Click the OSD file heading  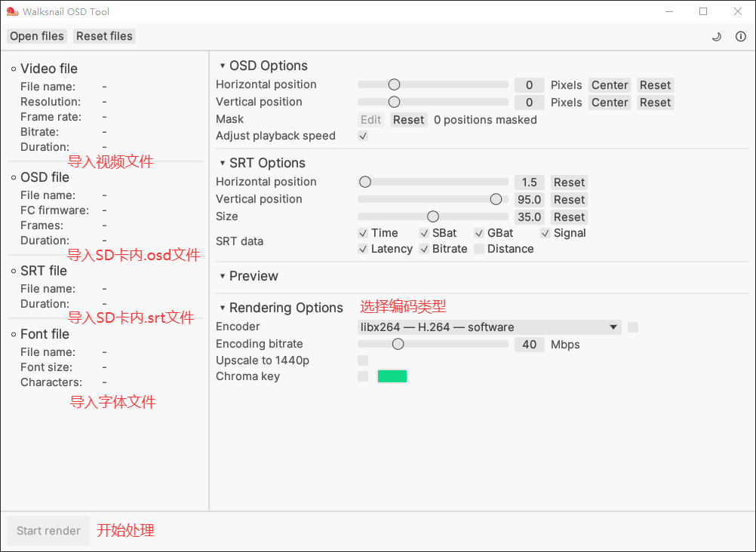[x=45, y=177]
